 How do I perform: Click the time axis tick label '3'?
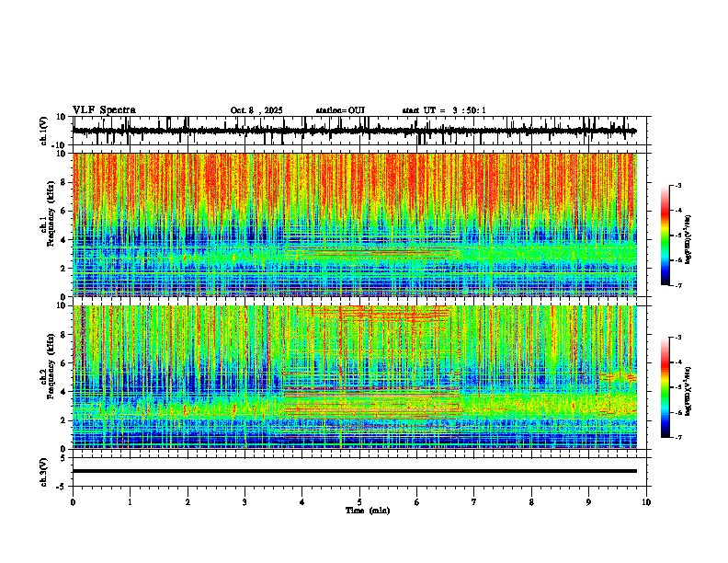[245, 502]
